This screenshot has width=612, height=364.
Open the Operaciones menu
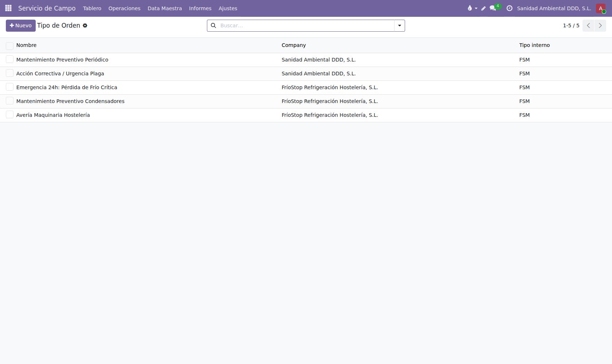point(124,8)
